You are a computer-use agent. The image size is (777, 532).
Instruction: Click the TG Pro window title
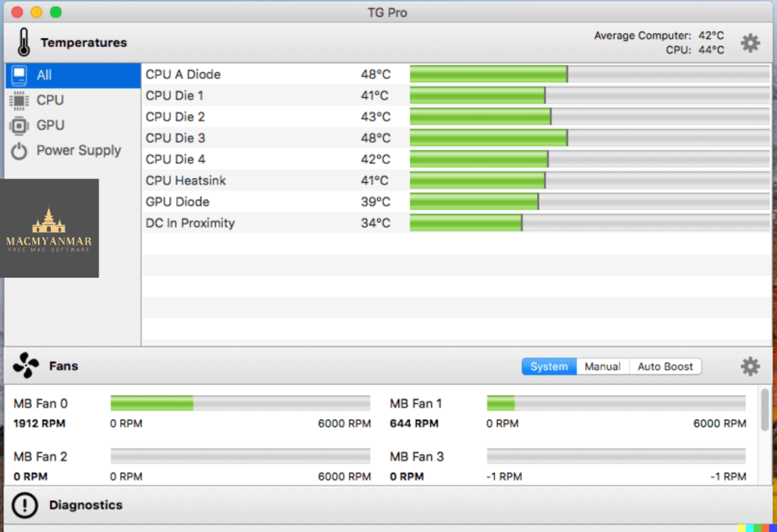point(388,12)
